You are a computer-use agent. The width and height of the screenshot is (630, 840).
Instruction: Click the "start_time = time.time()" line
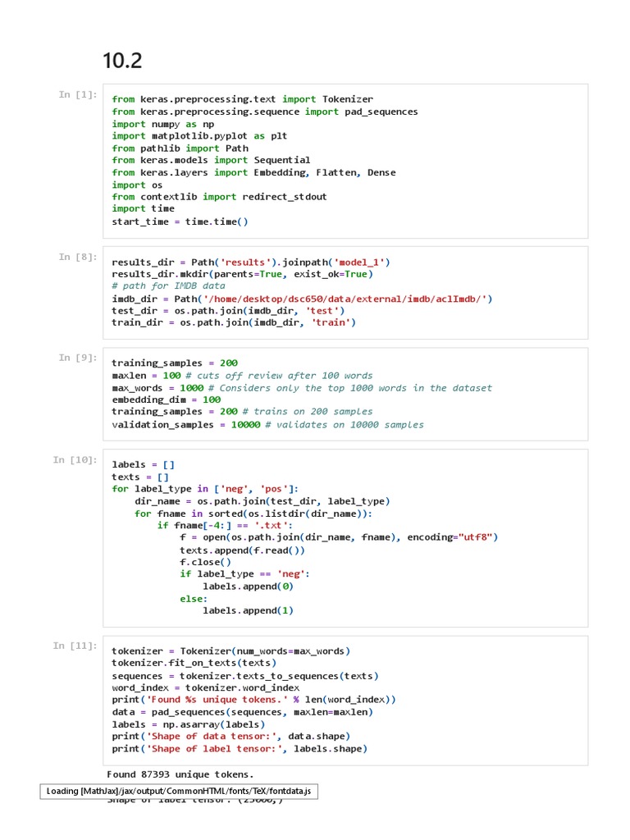tap(180, 221)
